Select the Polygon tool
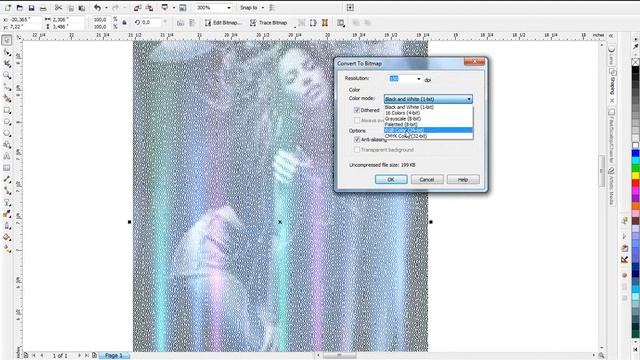640x360 pixels. click(x=7, y=133)
